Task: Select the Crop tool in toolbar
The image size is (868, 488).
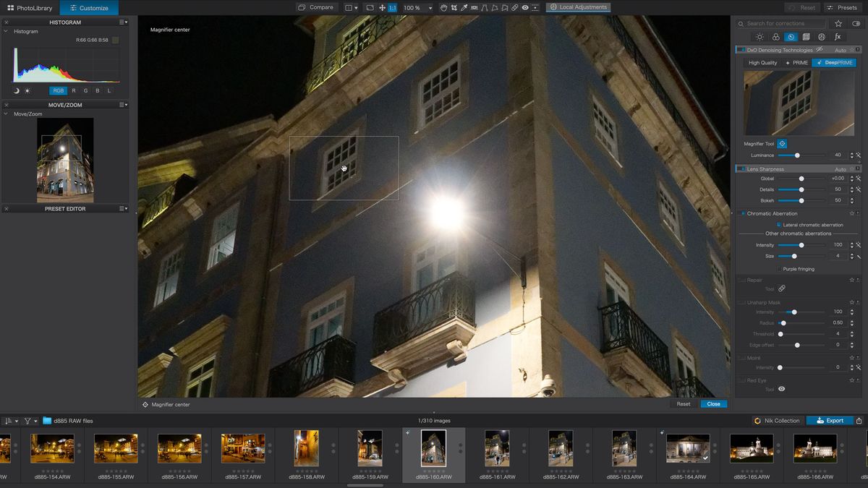Action: tap(454, 7)
